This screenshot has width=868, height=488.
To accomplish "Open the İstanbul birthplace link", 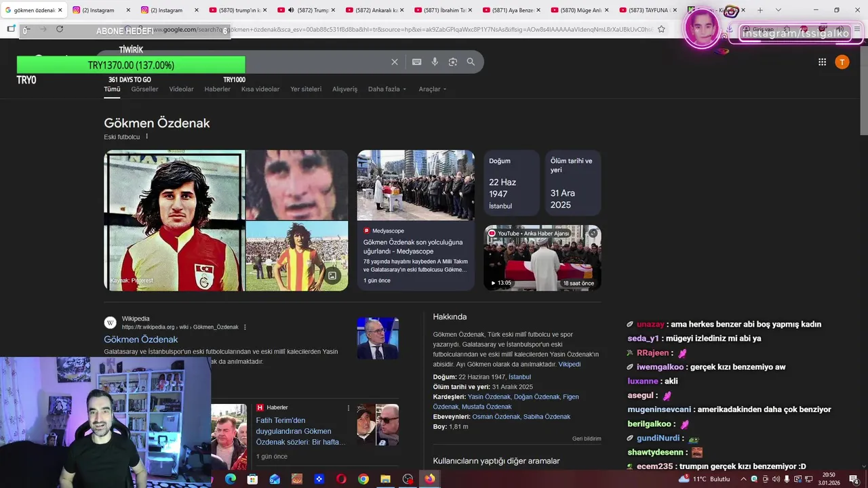I will point(519,377).
